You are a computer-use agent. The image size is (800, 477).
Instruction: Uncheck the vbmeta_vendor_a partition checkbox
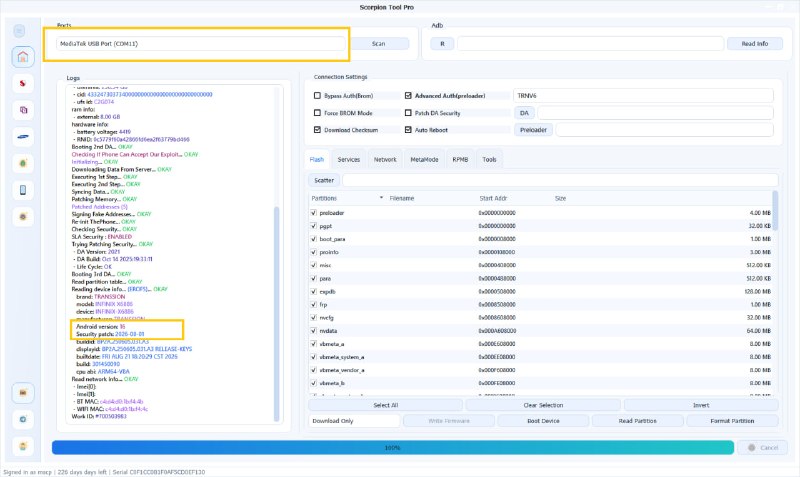(x=313, y=370)
